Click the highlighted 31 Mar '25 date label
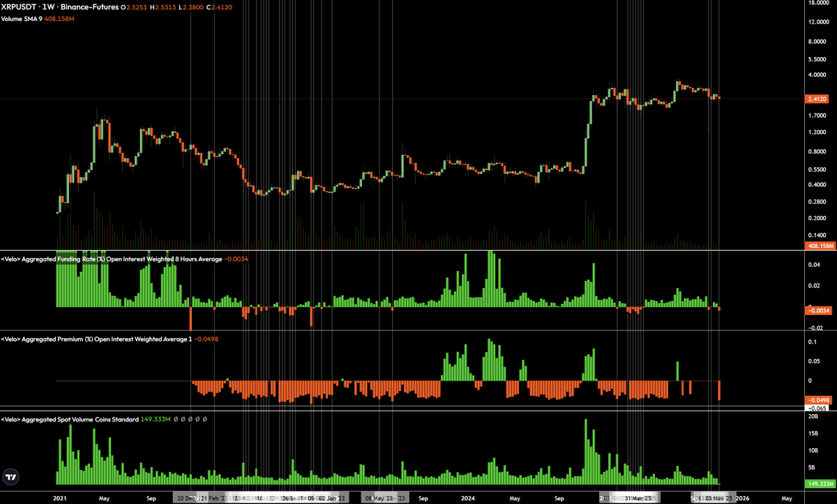Screen dimensions: 837x504 tap(640, 498)
